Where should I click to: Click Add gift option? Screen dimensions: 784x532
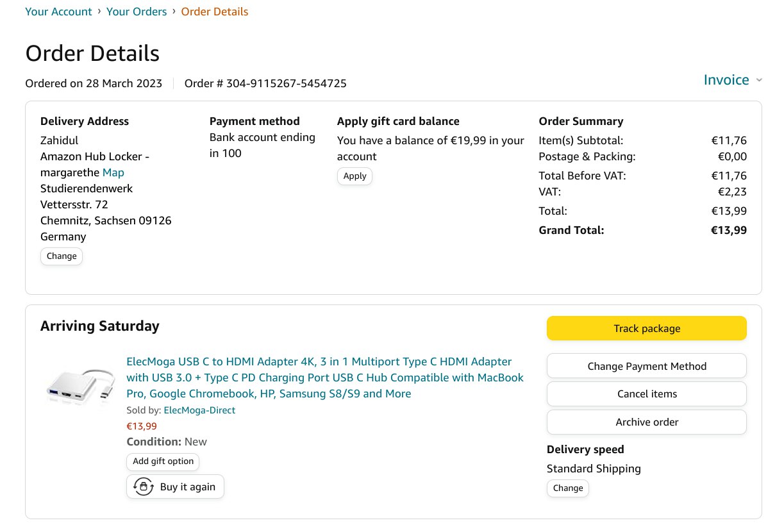tap(163, 461)
